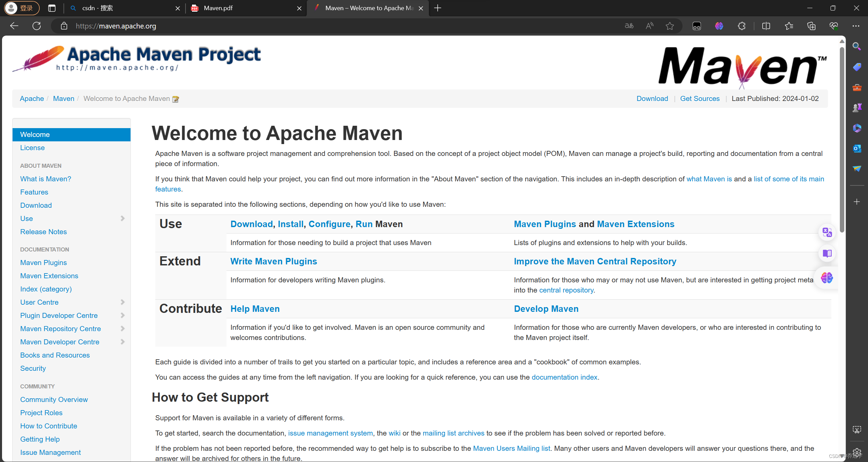Open the Get Sources link

[700, 98]
